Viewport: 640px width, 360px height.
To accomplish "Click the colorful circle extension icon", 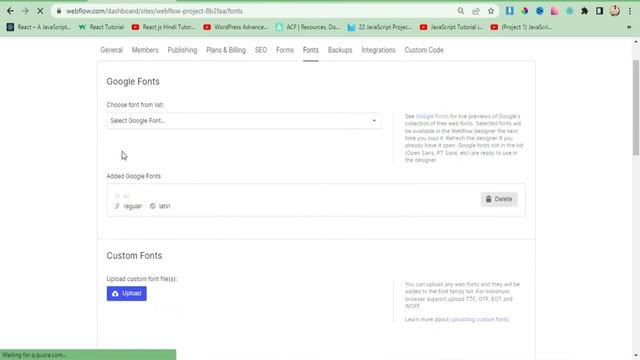I will 524,11.
